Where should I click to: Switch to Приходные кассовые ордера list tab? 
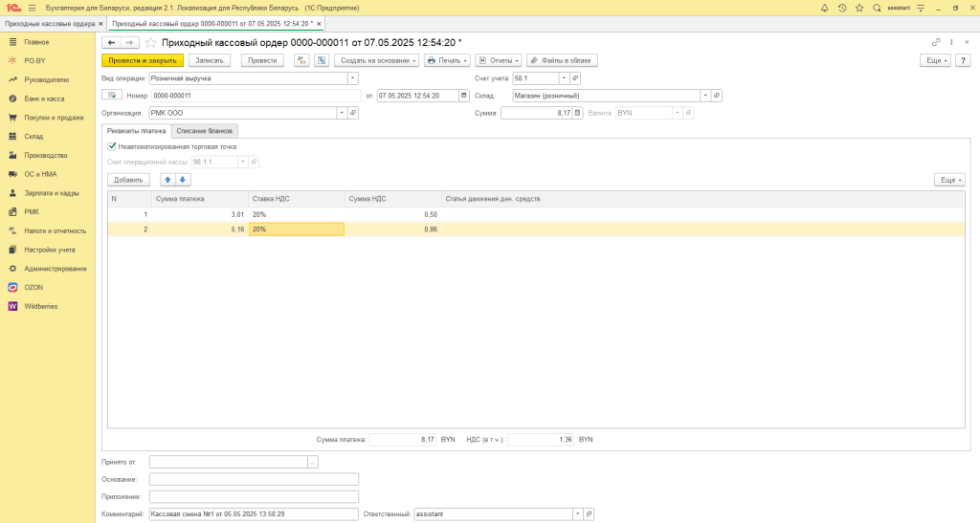click(x=50, y=24)
